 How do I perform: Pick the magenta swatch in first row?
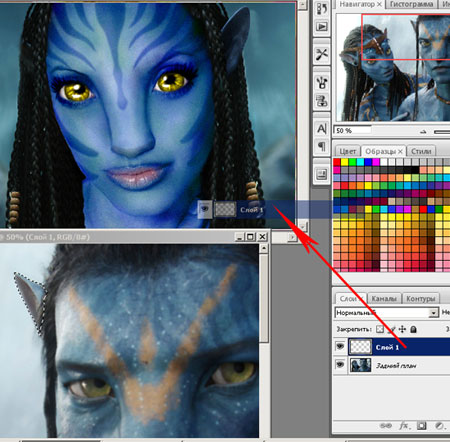[376, 162]
